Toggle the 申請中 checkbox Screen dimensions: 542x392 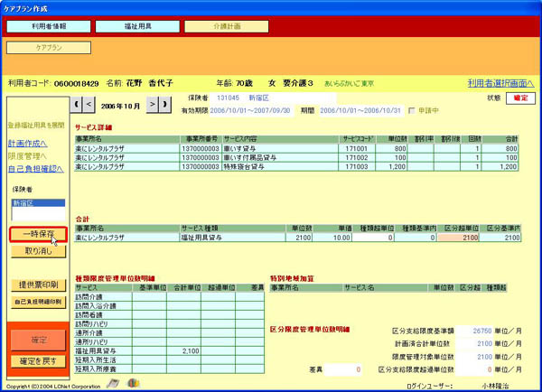click(411, 110)
